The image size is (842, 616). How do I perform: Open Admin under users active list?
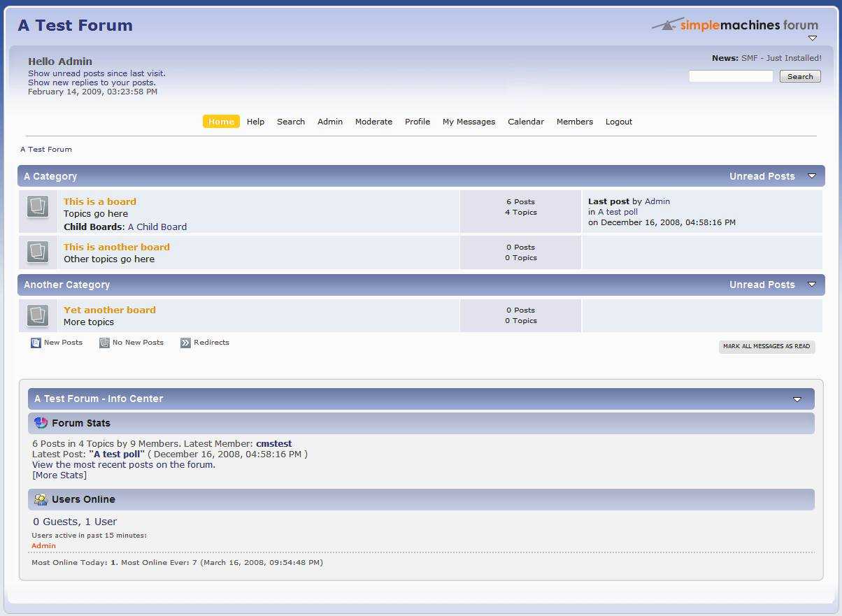click(43, 545)
